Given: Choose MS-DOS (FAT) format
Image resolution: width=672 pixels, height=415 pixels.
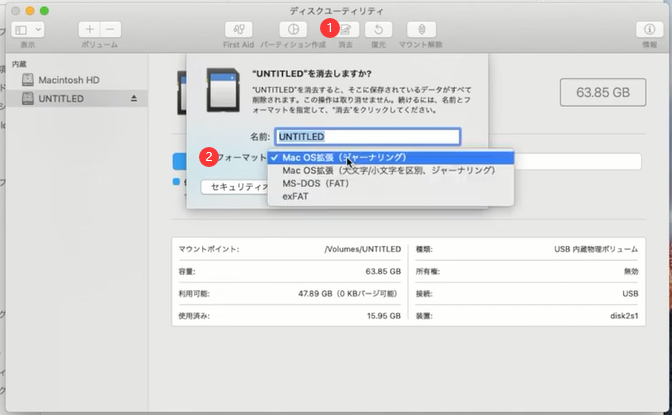Looking at the screenshot, I should point(390,183).
